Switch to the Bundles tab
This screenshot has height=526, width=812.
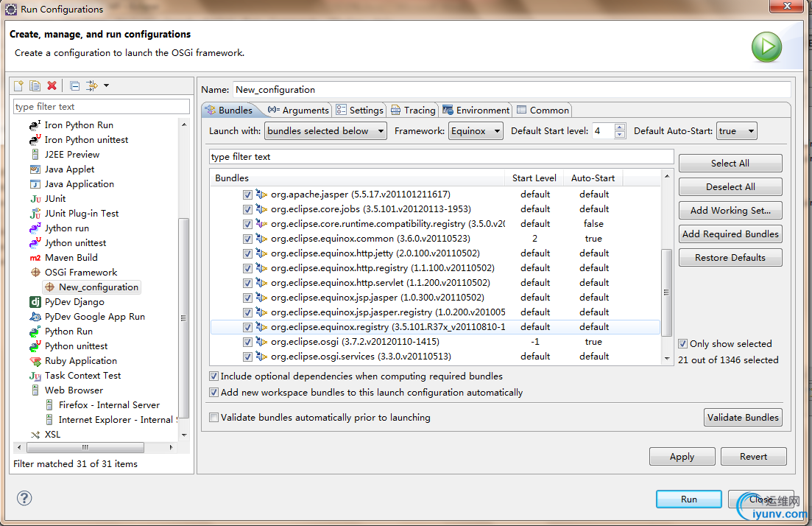point(230,110)
